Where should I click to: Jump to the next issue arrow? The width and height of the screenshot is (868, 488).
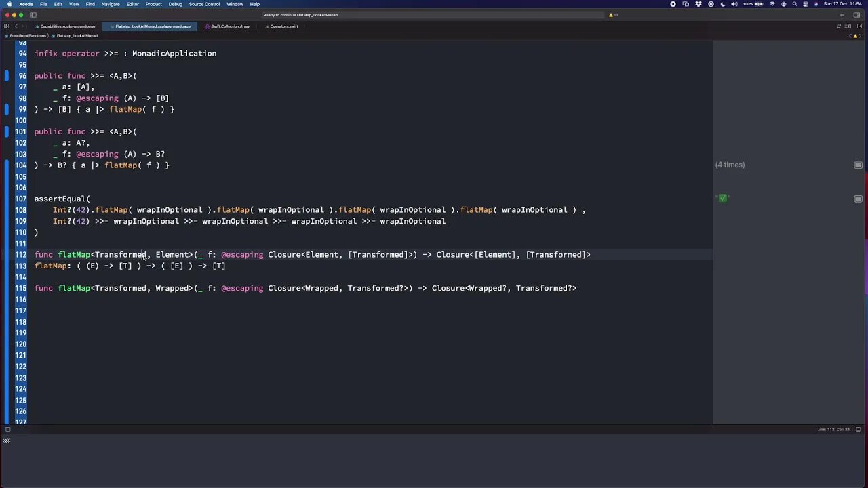861,35
